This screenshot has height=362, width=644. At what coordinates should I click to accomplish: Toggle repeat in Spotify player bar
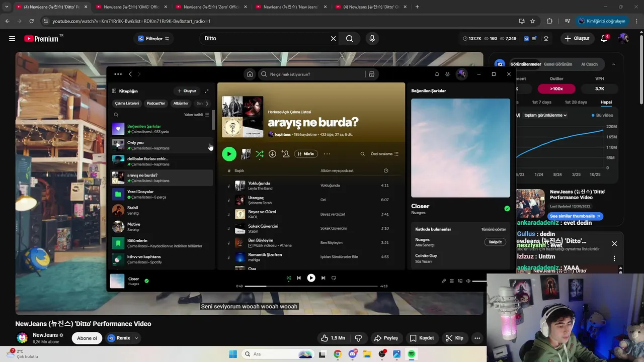pyautogui.click(x=334, y=278)
